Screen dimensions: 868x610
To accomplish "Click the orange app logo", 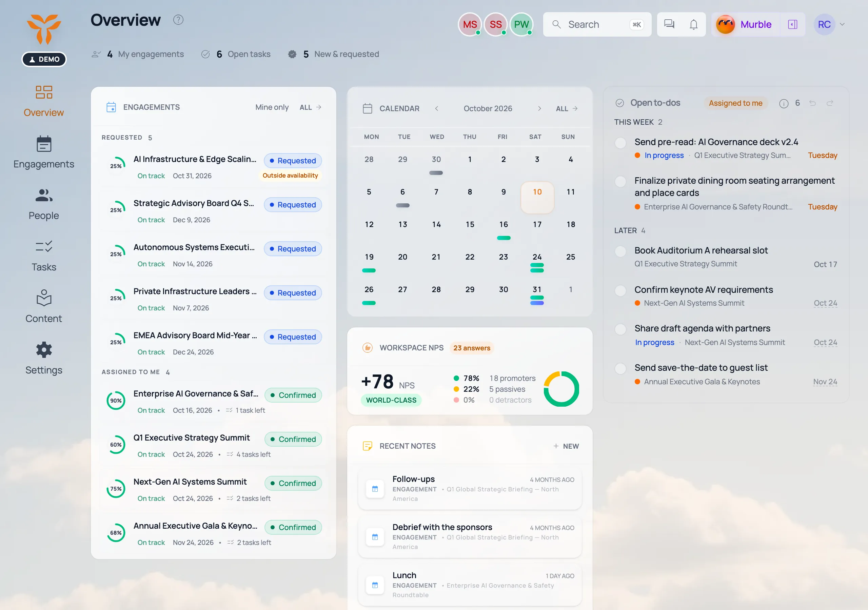I will click(x=44, y=29).
